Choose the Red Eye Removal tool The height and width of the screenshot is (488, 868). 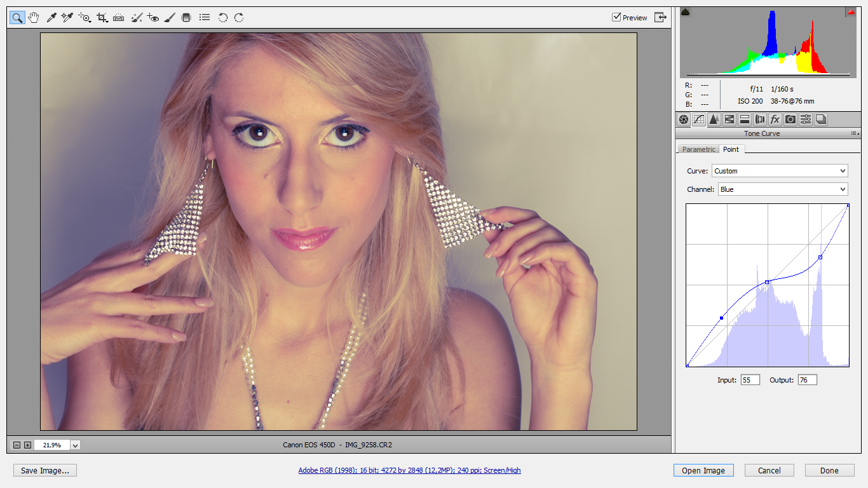coord(153,18)
